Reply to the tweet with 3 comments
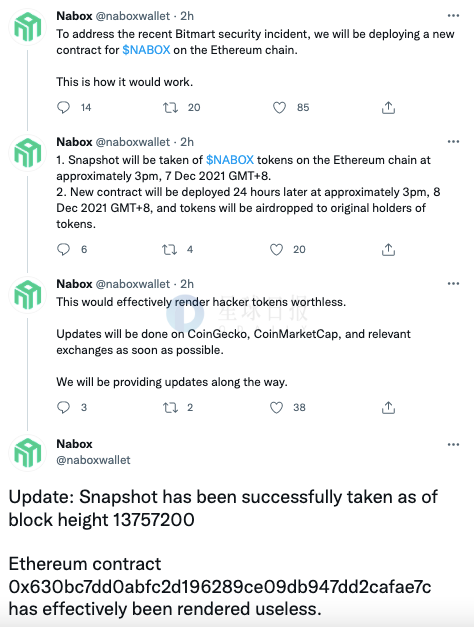Screen dimensions: 474x627 64,407
